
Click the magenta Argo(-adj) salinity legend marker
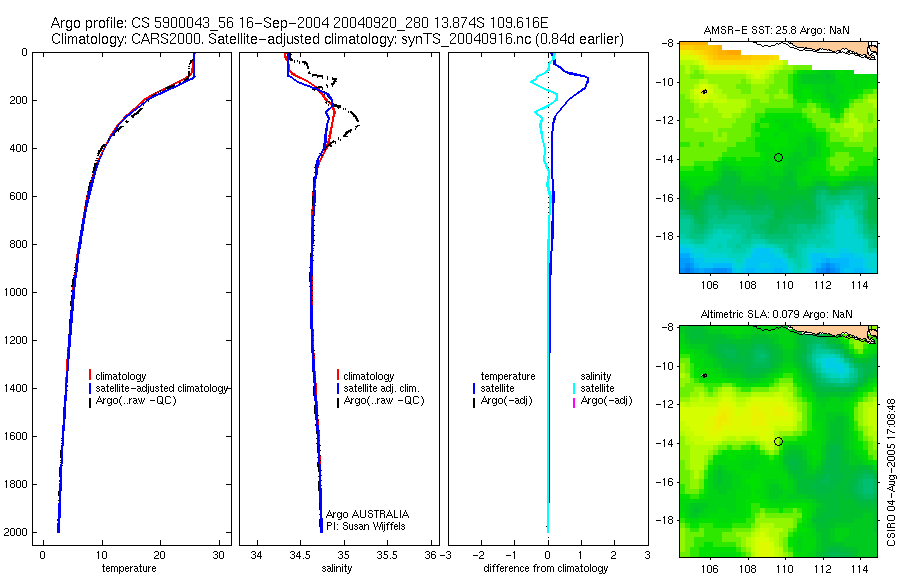pyautogui.click(x=574, y=401)
